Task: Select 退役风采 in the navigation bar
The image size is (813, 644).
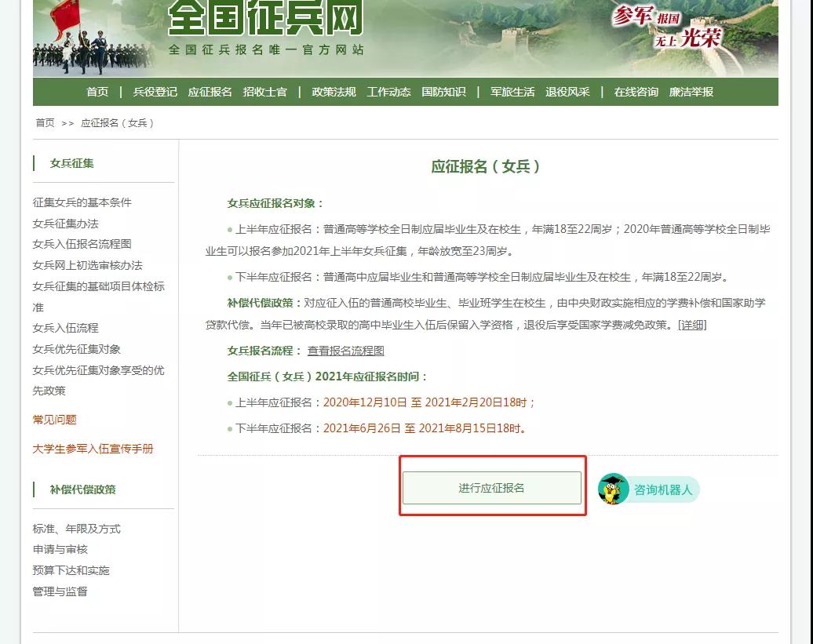Action: 567,92
